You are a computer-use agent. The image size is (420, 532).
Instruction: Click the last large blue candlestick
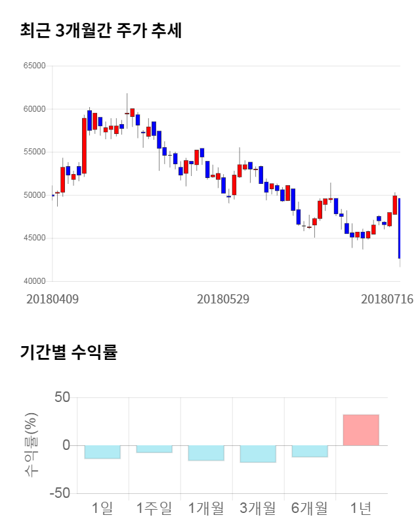pos(399,228)
